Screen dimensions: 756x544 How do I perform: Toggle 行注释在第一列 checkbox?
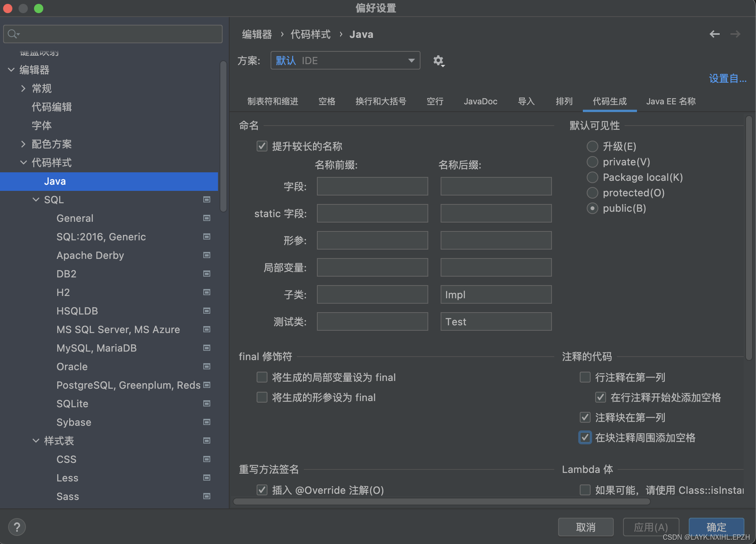585,377
